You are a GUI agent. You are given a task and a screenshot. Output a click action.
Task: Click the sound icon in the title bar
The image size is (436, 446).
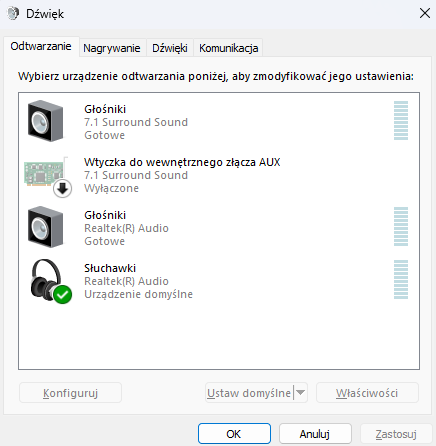click(13, 14)
